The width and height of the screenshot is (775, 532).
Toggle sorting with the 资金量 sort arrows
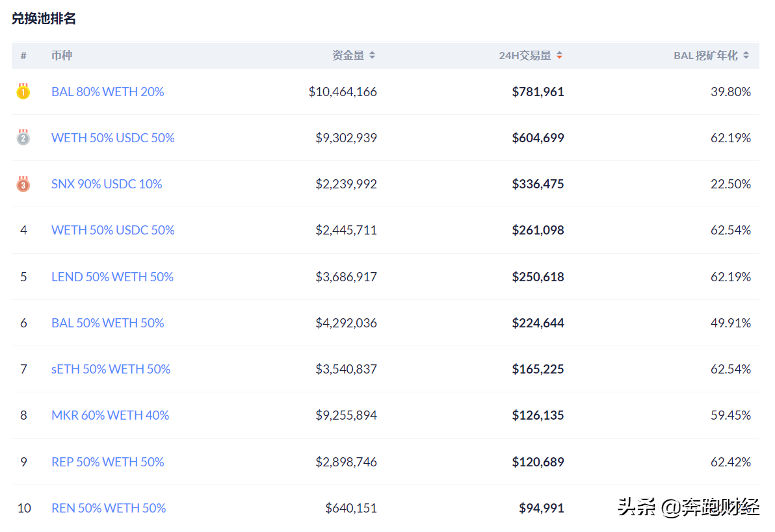coord(372,55)
